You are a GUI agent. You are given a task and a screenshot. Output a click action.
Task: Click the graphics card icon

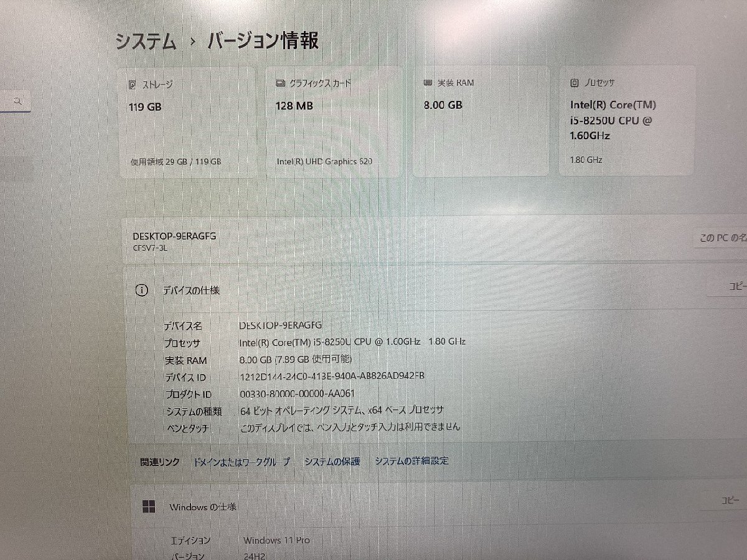click(x=280, y=83)
